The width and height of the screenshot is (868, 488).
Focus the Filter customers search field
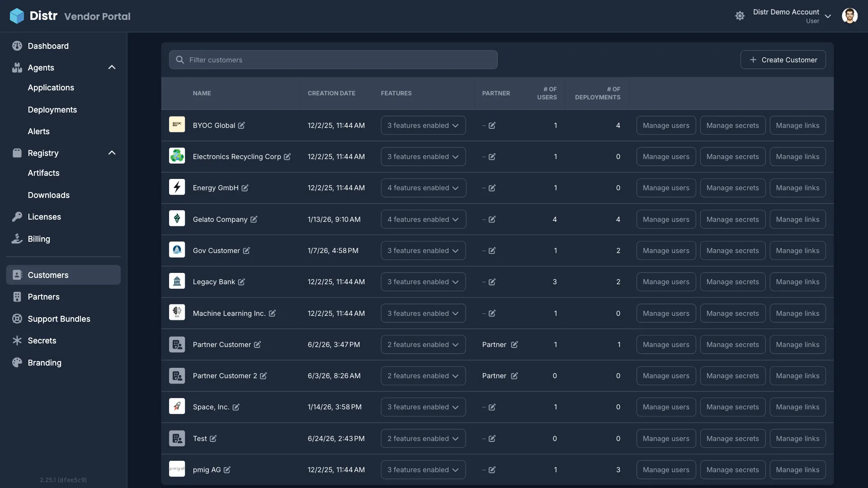(x=333, y=60)
